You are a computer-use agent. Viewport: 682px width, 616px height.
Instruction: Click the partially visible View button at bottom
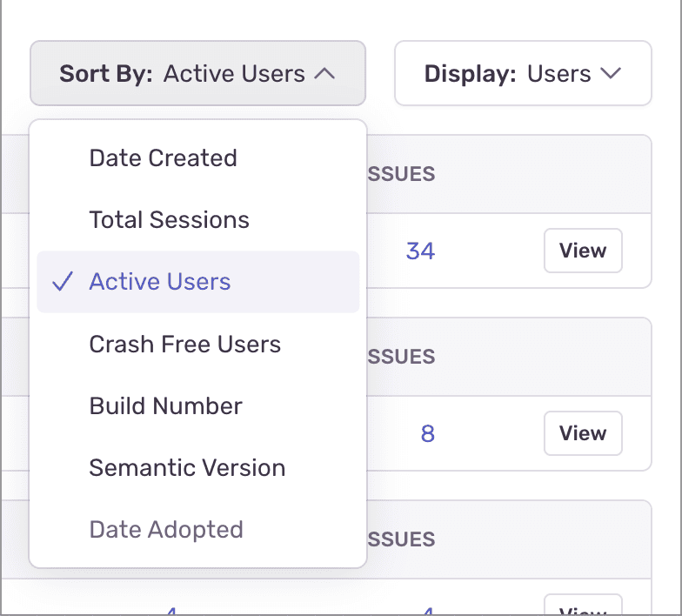tap(582, 607)
